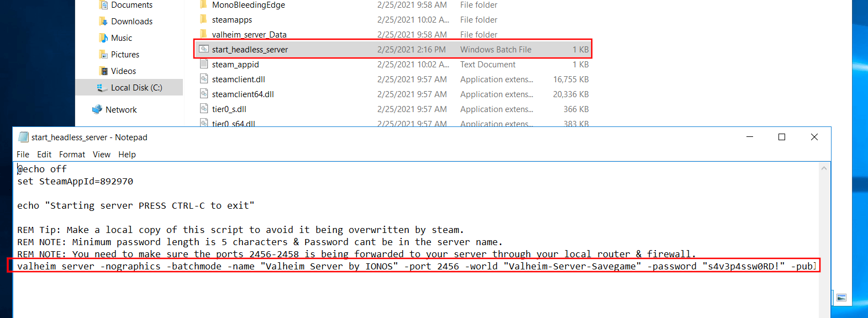Select the steamclient.dll file name
This screenshot has width=868, height=318.
point(239,79)
